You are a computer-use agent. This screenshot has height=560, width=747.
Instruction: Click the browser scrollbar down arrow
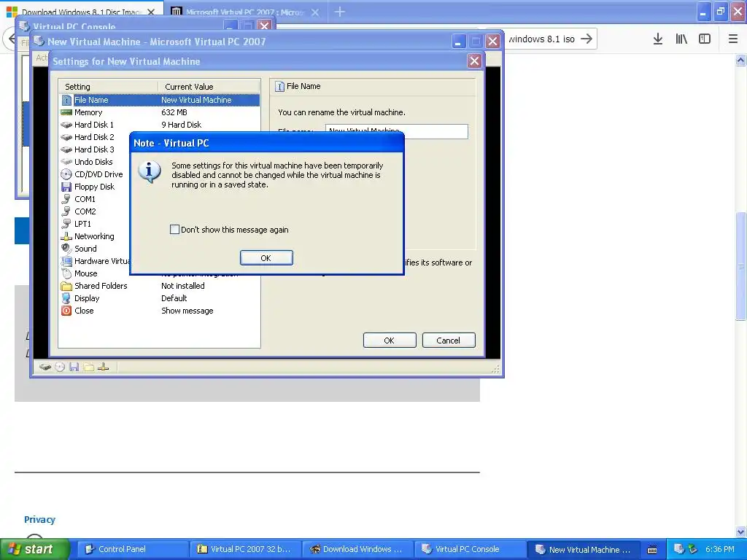pyautogui.click(x=741, y=532)
